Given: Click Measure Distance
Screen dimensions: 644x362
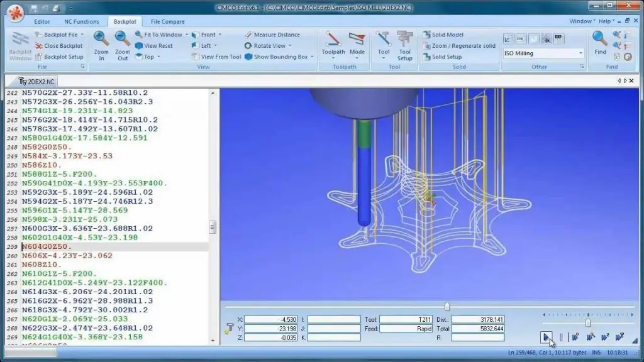Looking at the screenshot, I should click(272, 35).
